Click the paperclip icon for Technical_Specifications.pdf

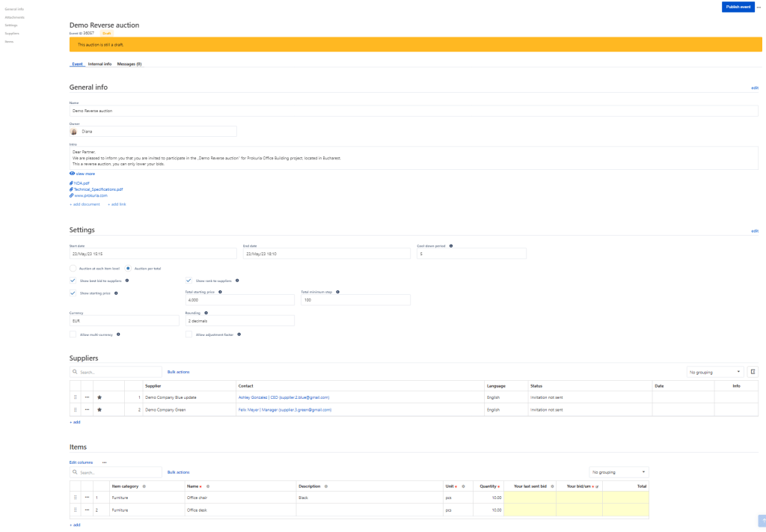tap(71, 189)
